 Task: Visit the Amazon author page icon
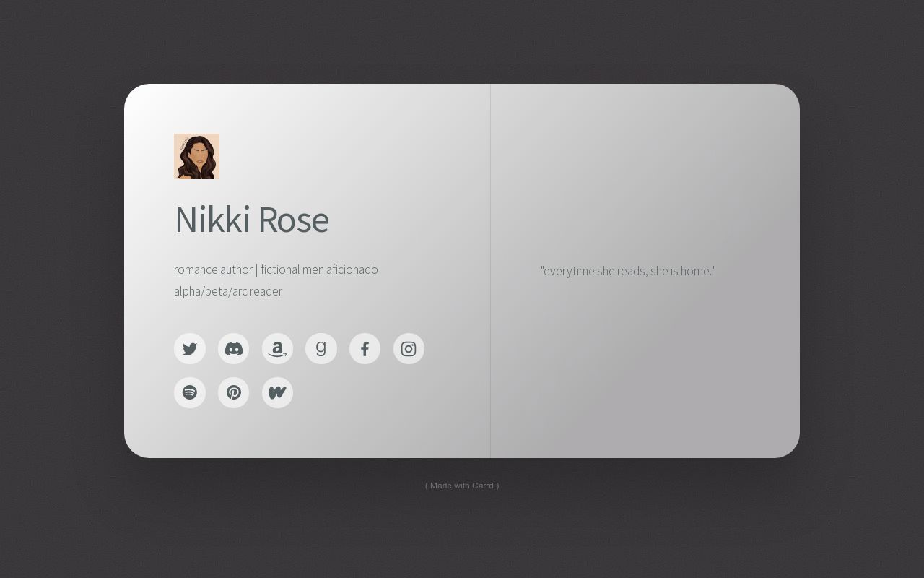pyautogui.click(x=277, y=349)
